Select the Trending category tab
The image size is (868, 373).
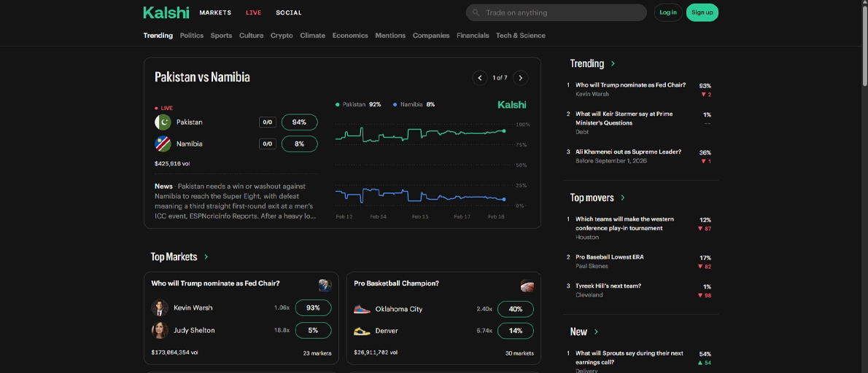pos(158,36)
